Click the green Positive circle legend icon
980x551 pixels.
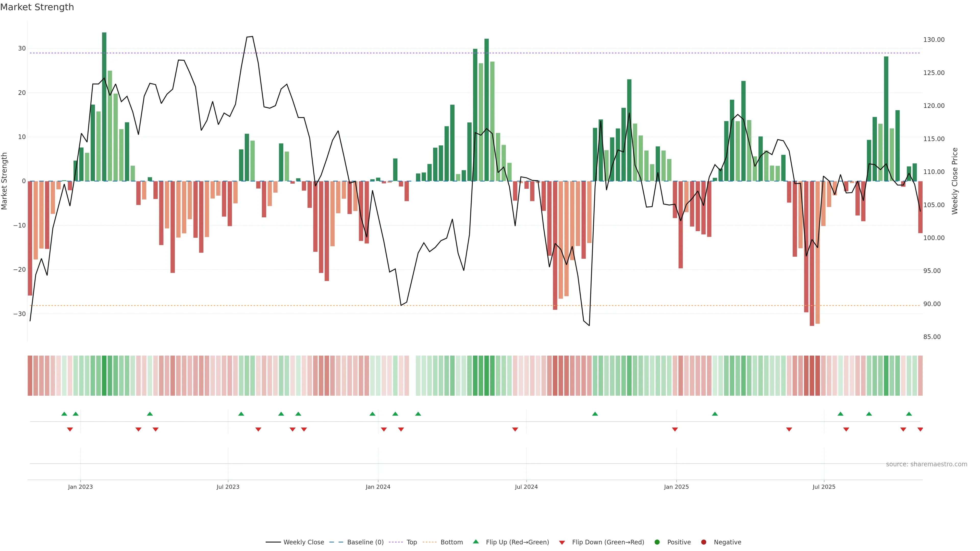[x=657, y=542]
